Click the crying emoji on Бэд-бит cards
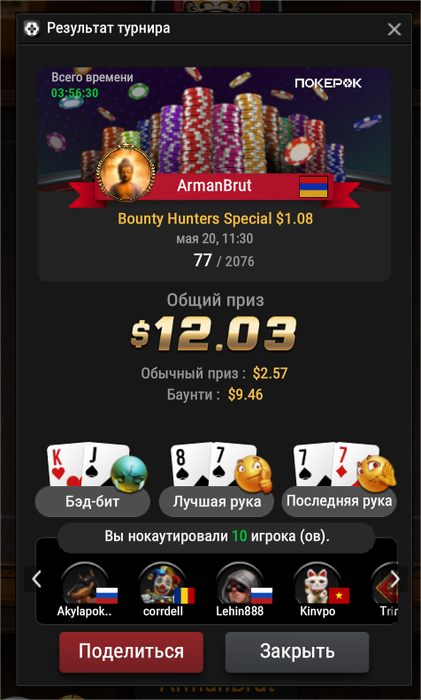Screen dimensions: 421x700 (x=129, y=473)
